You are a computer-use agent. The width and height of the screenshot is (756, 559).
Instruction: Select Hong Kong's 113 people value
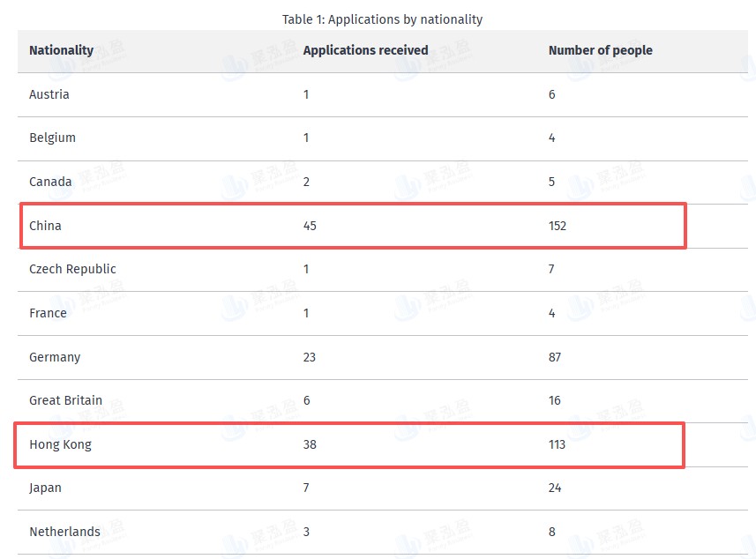point(557,444)
